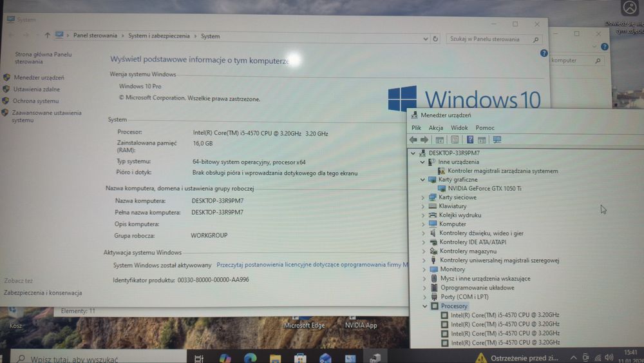The image size is (644, 363).
Task: Select NVIDIA GeForce GTX 1050 Ti device
Action: coord(485,188)
